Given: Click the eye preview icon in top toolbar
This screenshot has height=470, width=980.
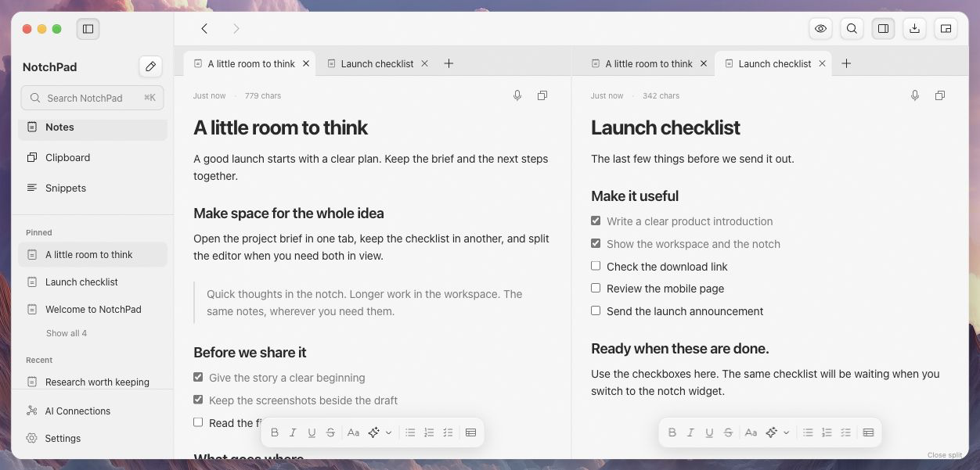Looking at the screenshot, I should (x=820, y=29).
